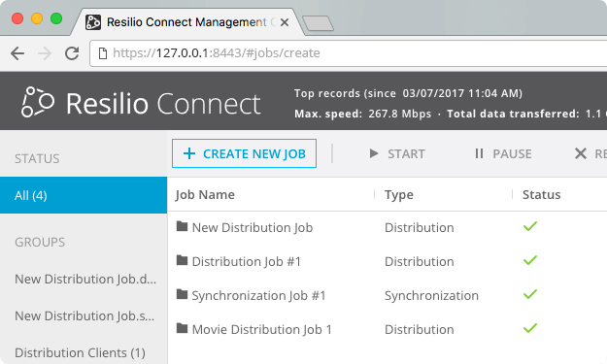Click the Pause toolbar button
This screenshot has height=364, width=607.
click(503, 154)
